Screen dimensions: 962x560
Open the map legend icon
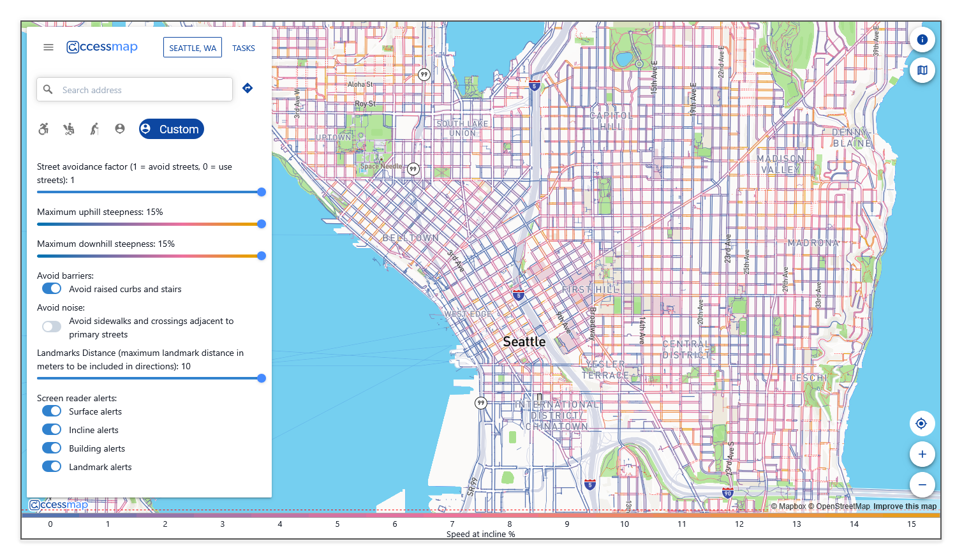(x=922, y=70)
